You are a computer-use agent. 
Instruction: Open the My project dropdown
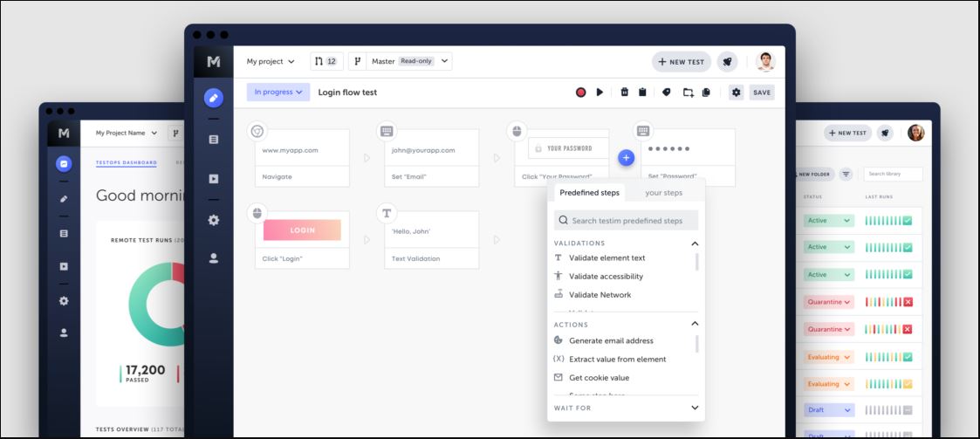(x=270, y=61)
